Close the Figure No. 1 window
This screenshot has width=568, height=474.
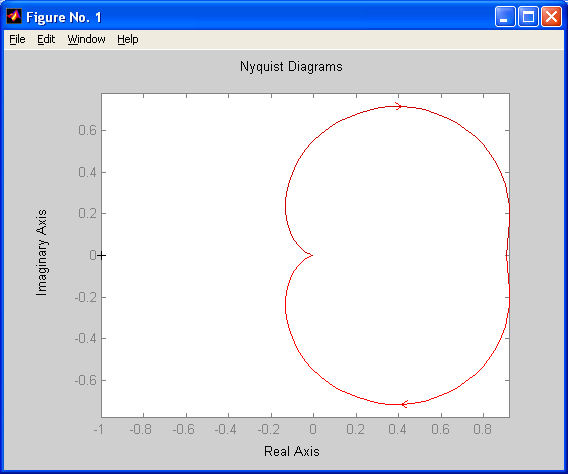tap(551, 17)
